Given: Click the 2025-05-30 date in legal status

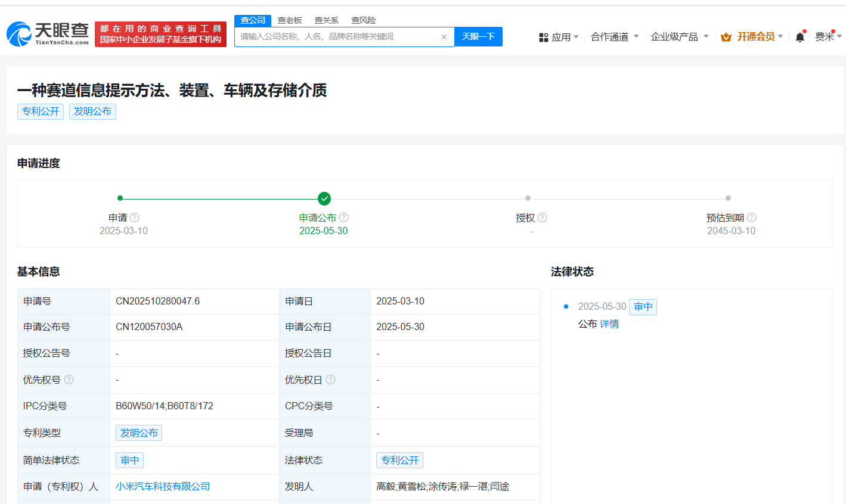Looking at the screenshot, I should 602,307.
